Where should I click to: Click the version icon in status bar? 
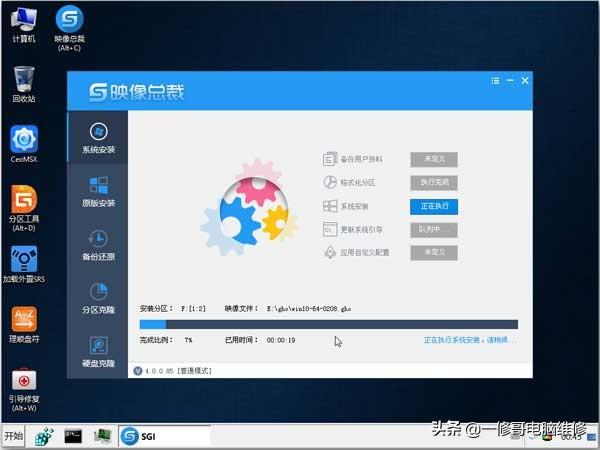[x=138, y=371]
